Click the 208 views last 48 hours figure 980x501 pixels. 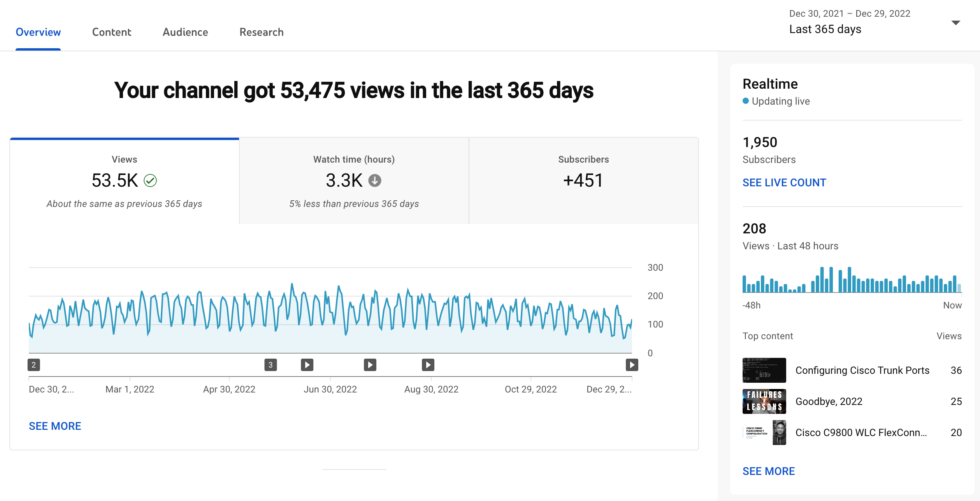754,229
